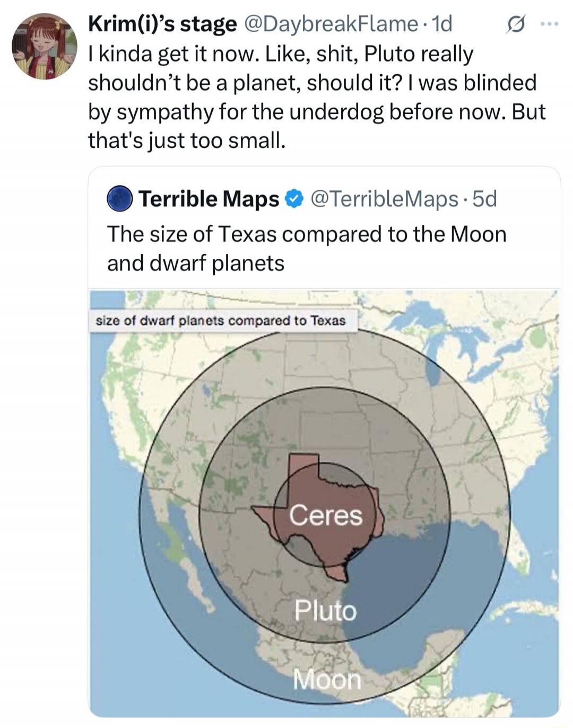The image size is (573, 728).
Task: Click the 1d tweet timestamp
Action: point(441,23)
